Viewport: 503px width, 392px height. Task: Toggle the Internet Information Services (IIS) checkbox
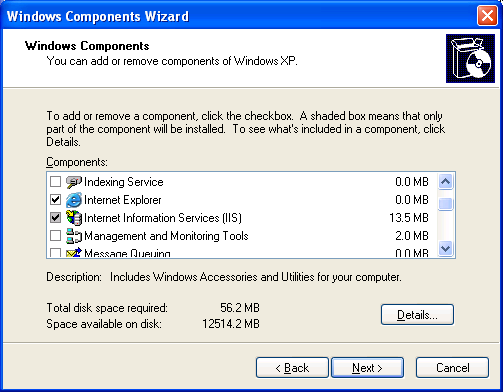pos(55,218)
